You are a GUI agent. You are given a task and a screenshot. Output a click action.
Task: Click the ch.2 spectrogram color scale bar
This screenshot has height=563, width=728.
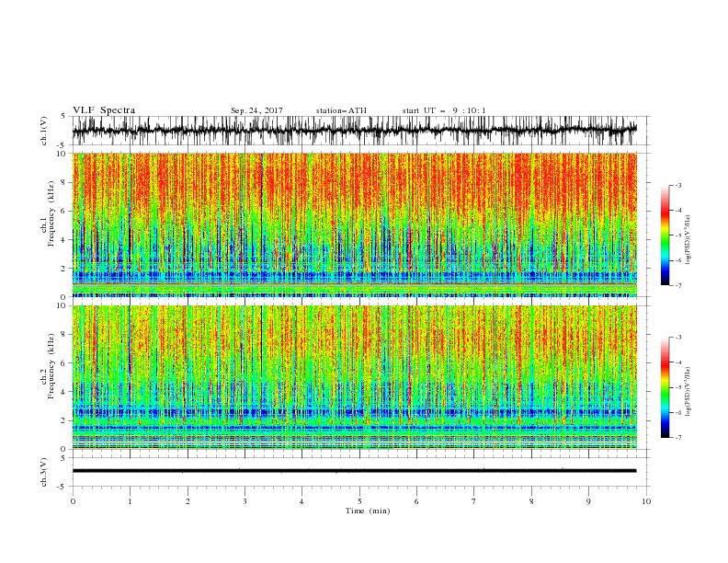[x=665, y=387]
